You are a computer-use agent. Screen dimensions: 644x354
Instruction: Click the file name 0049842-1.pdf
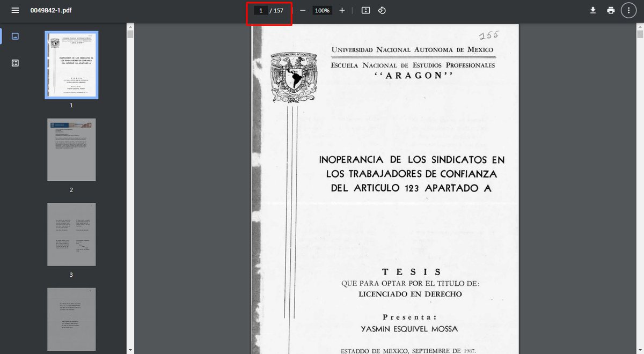[51, 10]
